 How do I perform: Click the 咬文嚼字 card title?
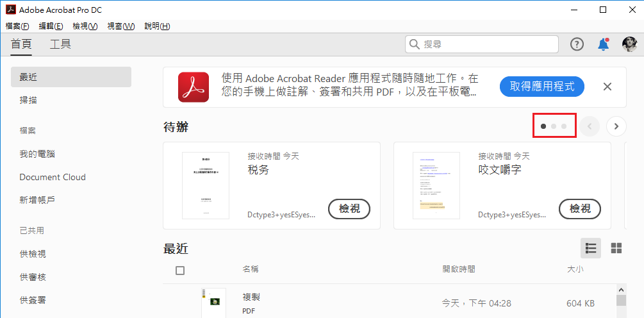click(500, 170)
